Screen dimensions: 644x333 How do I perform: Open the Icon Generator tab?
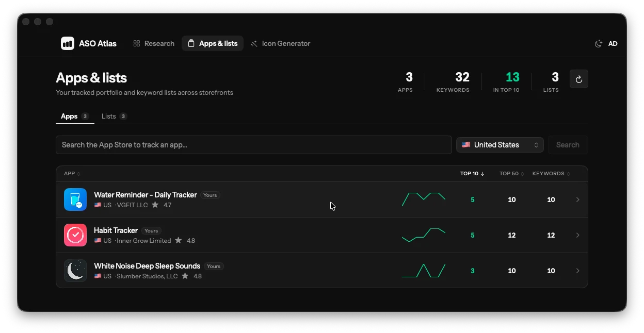(x=280, y=43)
